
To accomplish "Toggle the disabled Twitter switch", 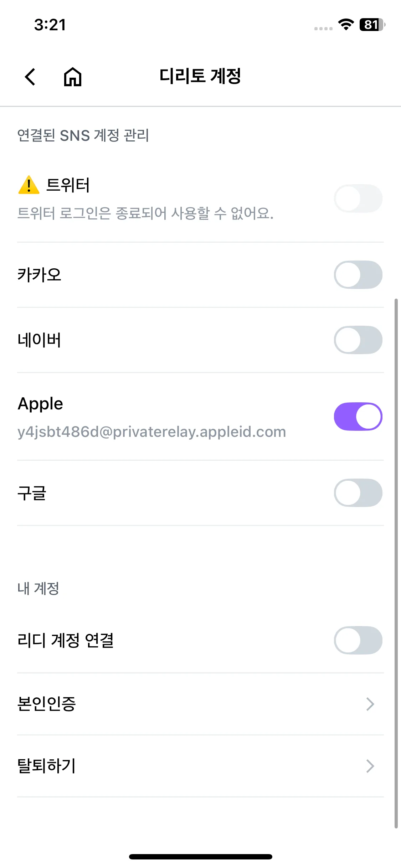I will tap(358, 198).
